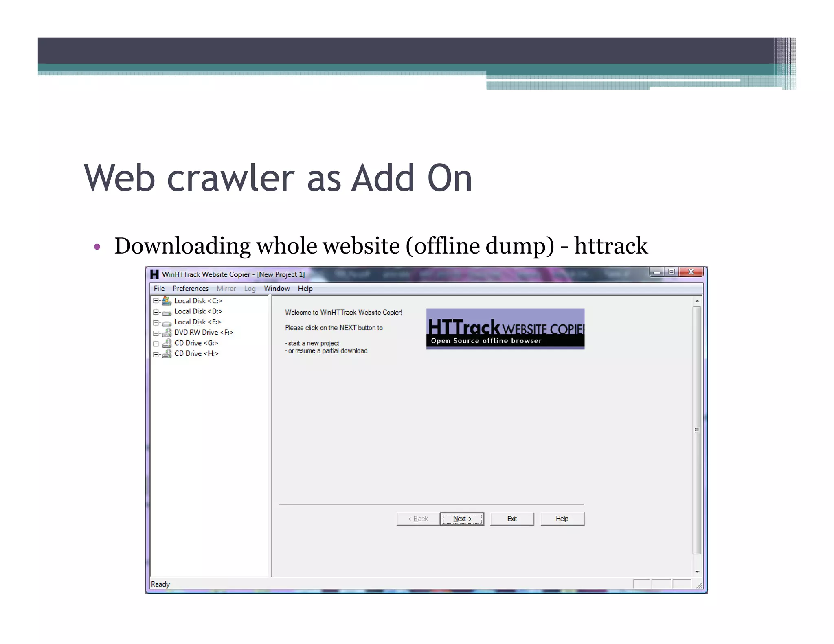Open the Preferences menu
This screenshot has width=834, height=644.
click(x=190, y=289)
